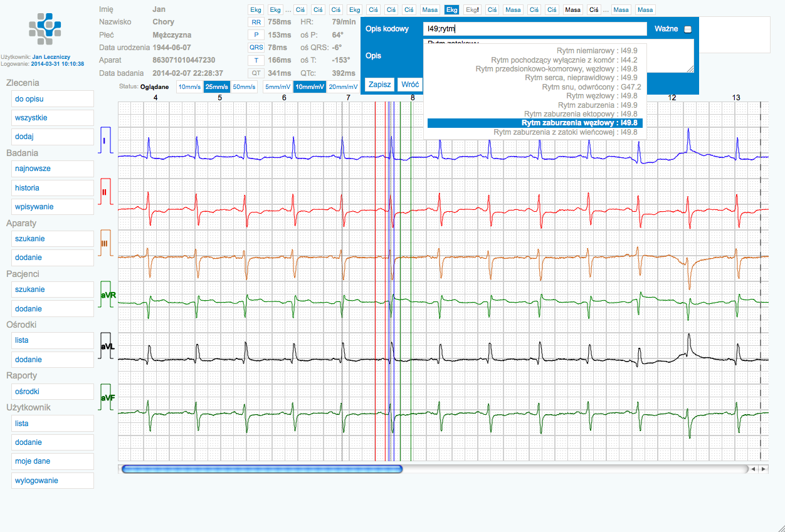Click the lead II calibration marker
The width and height of the screenshot is (785, 532).
105,192
